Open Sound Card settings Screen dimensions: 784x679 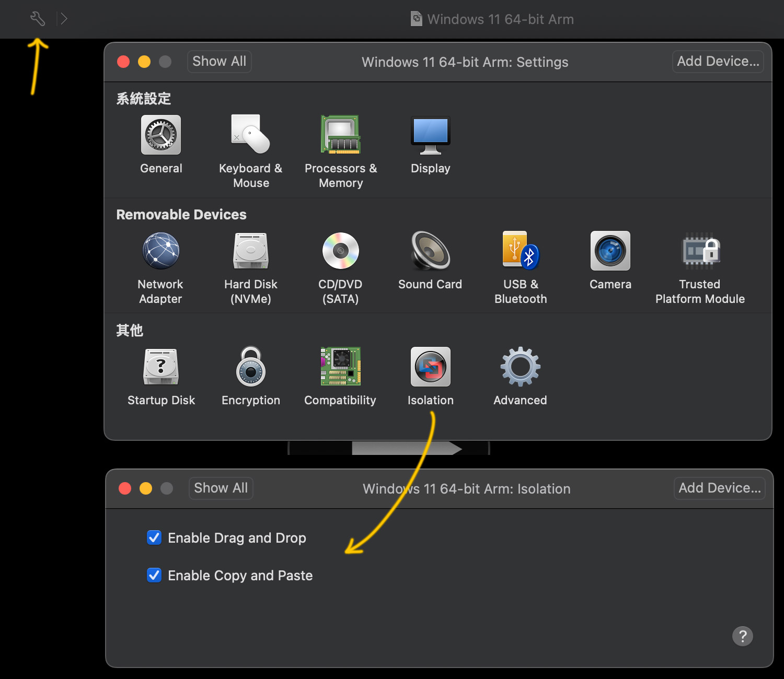tap(430, 261)
